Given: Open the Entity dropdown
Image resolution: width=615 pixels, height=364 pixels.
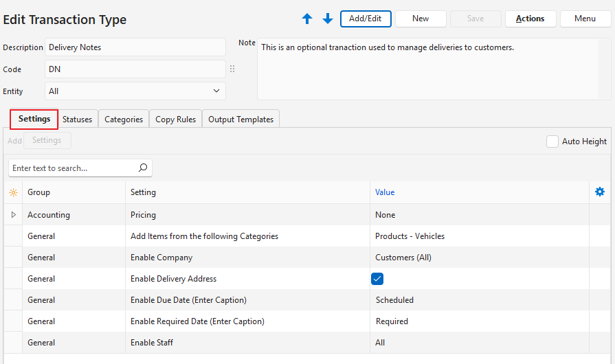Looking at the screenshot, I should pyautogui.click(x=216, y=91).
